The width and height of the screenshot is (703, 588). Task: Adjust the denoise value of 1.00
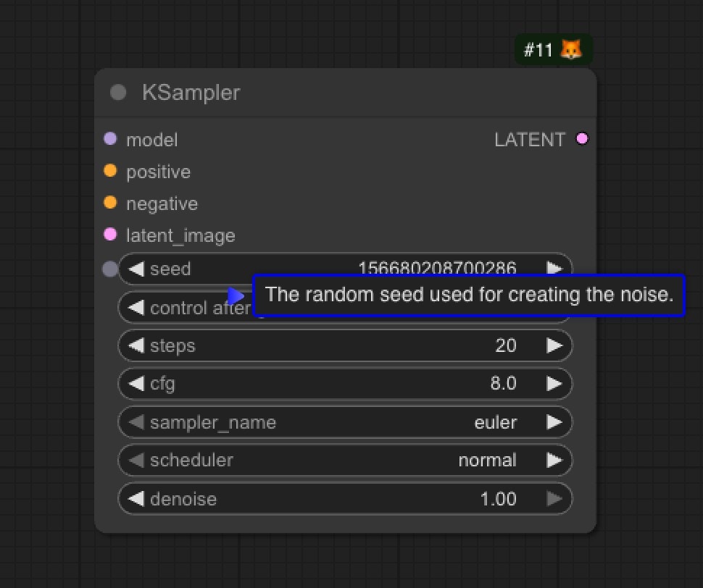(500, 499)
